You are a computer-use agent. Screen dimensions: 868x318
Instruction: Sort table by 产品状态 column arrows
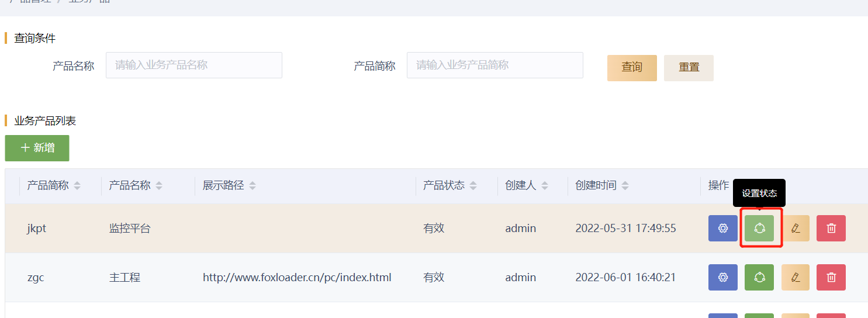click(473, 186)
